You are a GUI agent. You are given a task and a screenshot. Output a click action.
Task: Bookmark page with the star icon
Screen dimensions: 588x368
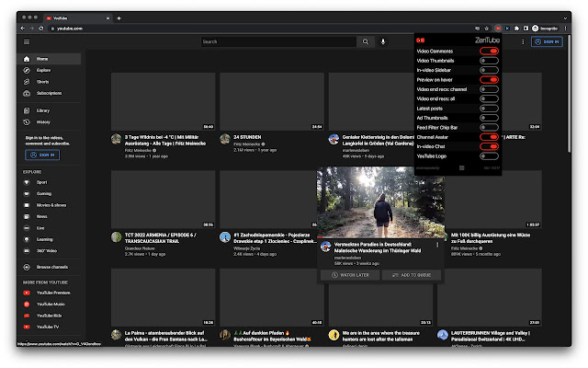pyautogui.click(x=487, y=29)
